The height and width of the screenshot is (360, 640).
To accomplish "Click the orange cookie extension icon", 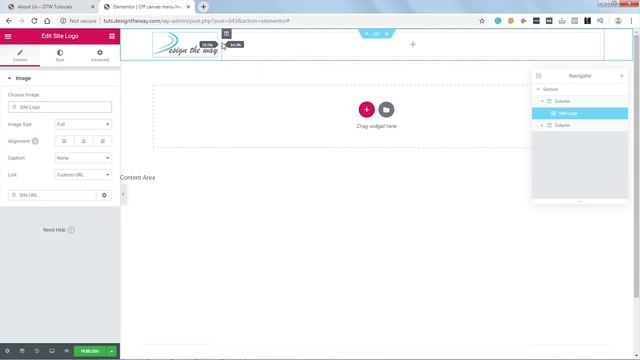I will click(511, 21).
